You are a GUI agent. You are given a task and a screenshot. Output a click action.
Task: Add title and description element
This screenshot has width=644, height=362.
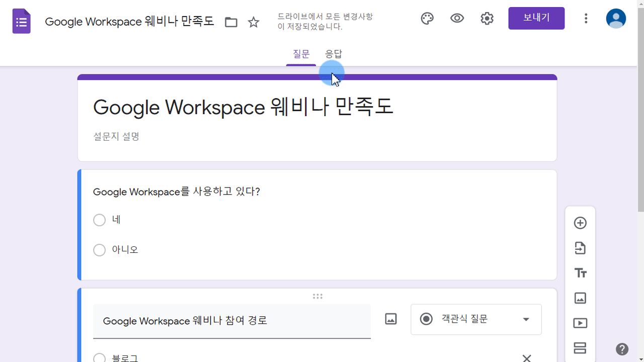click(580, 273)
